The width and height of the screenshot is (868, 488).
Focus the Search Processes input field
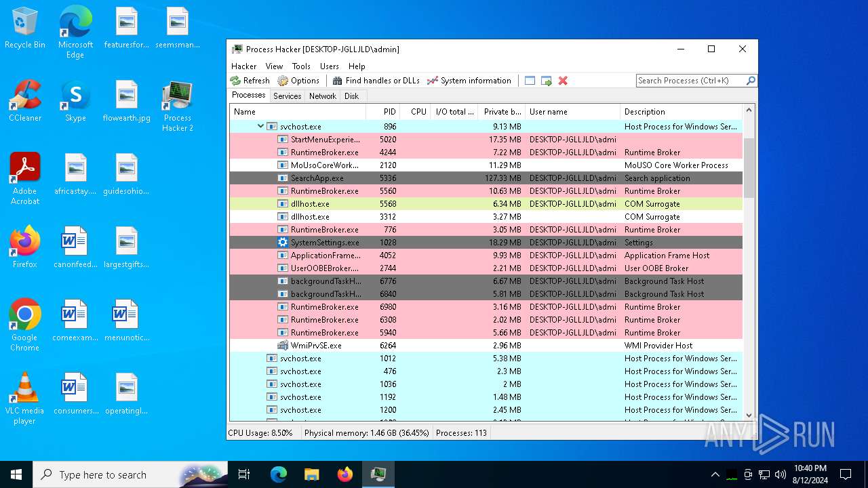691,81
